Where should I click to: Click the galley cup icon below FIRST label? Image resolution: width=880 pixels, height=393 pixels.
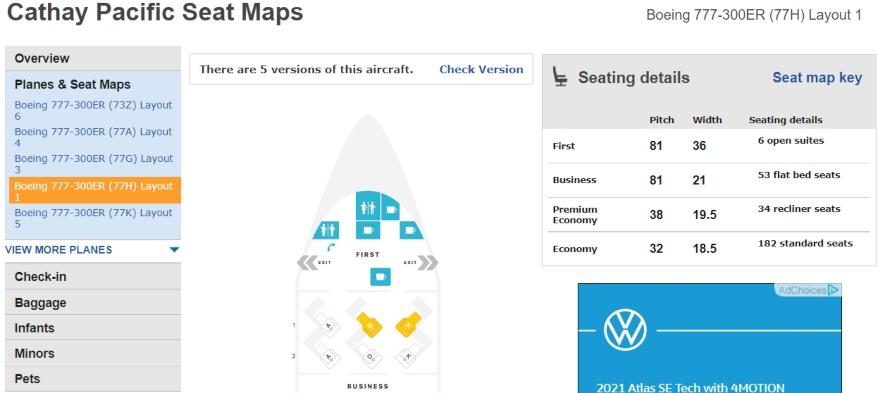[381, 276]
